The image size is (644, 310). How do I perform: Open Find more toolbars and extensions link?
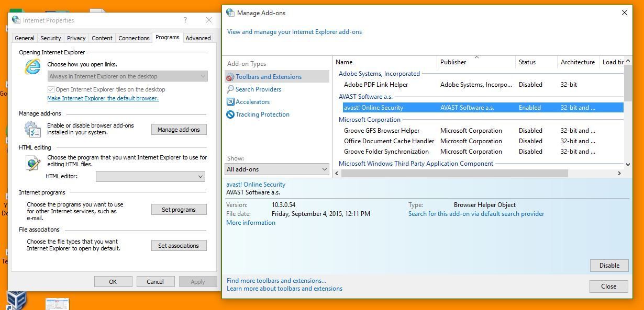click(276, 281)
